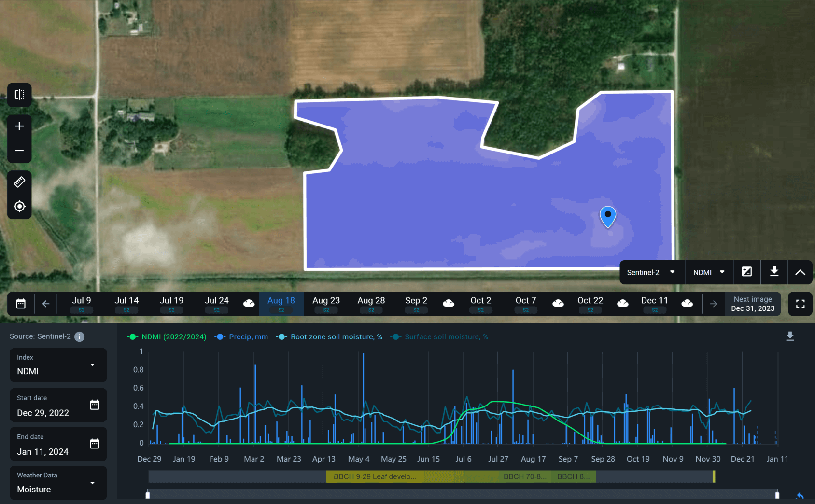Select the Aug 23 image date

pos(326,304)
